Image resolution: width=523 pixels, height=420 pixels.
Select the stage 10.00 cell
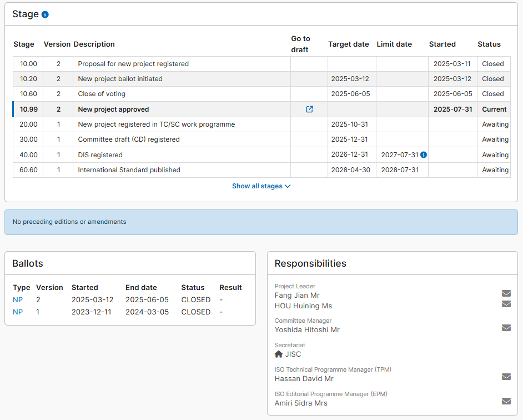pos(28,64)
